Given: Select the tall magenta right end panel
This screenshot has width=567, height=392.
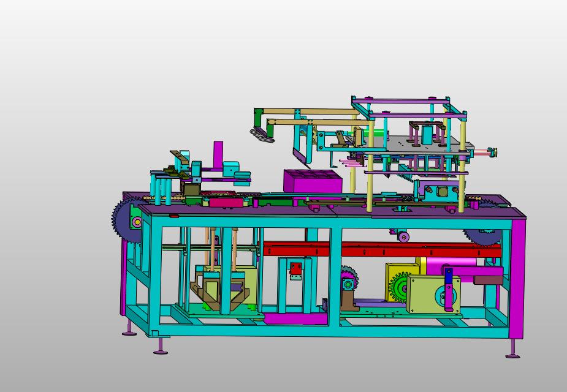Looking at the screenshot, I should click(517, 279).
